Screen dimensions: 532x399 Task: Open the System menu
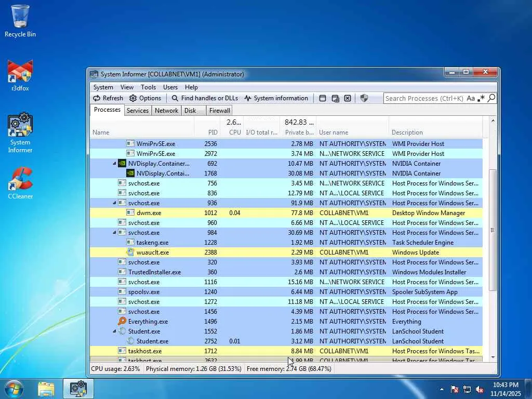point(103,87)
